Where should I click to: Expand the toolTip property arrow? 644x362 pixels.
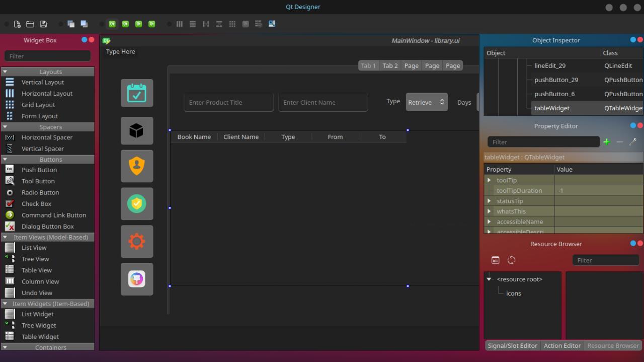489,180
